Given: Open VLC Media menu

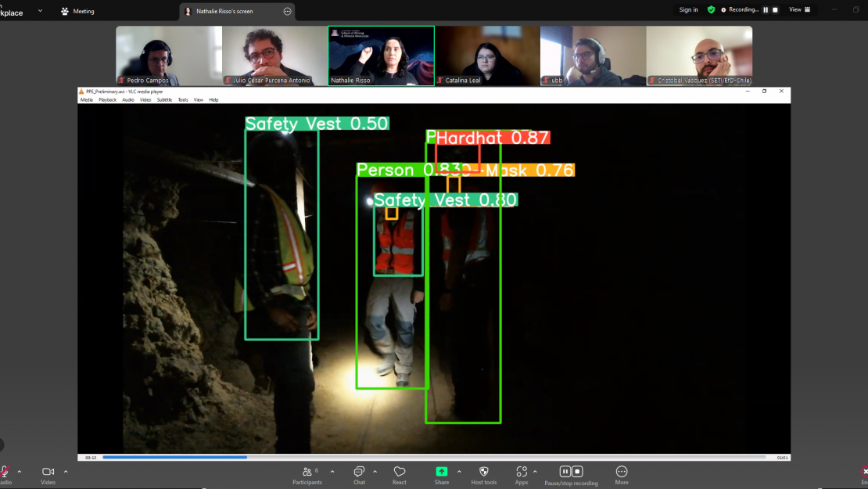Looking at the screenshot, I should [87, 100].
